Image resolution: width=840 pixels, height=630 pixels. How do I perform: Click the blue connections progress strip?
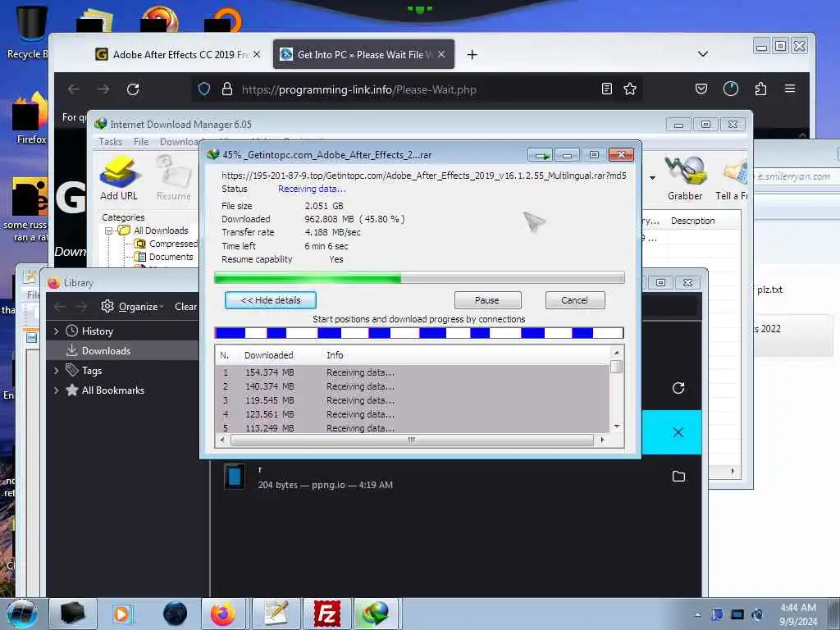tap(419, 333)
